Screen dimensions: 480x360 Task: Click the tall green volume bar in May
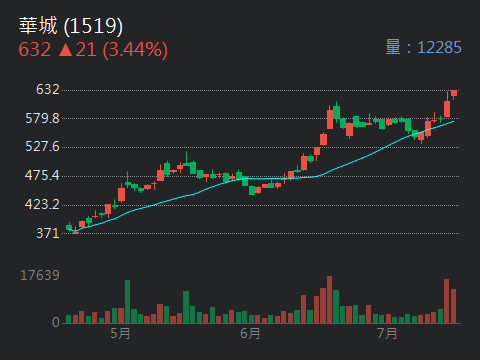point(127,301)
